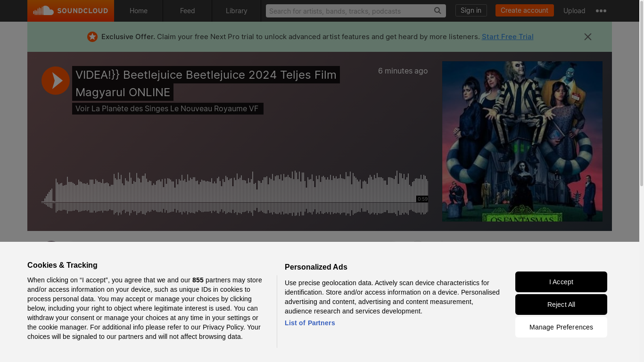Click I Accept cookies button
644x362 pixels.
pos(561,282)
